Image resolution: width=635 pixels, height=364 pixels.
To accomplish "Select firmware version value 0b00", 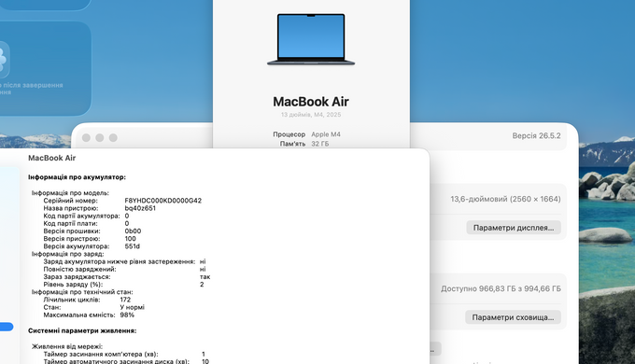I will click(x=133, y=231).
